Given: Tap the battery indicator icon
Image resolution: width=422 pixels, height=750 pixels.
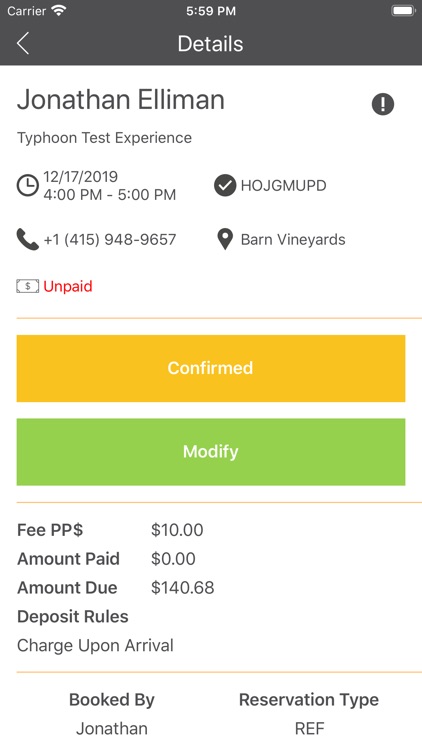Looking at the screenshot, I should click(x=403, y=11).
